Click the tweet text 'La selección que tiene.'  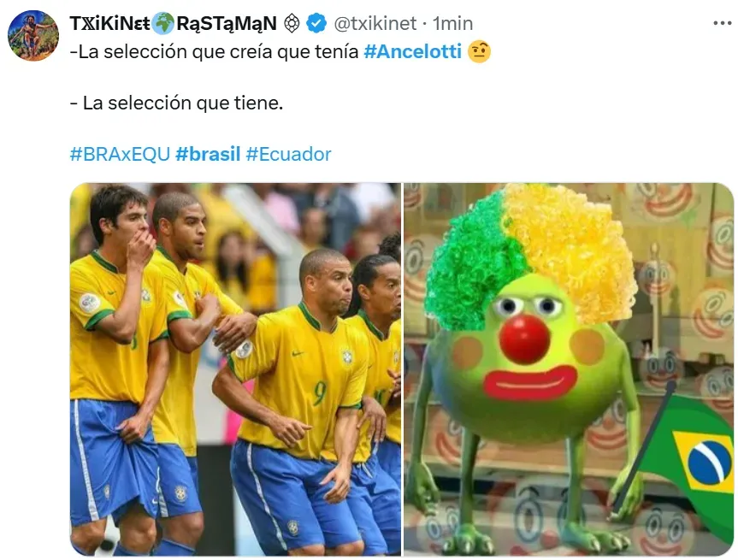click(x=183, y=103)
